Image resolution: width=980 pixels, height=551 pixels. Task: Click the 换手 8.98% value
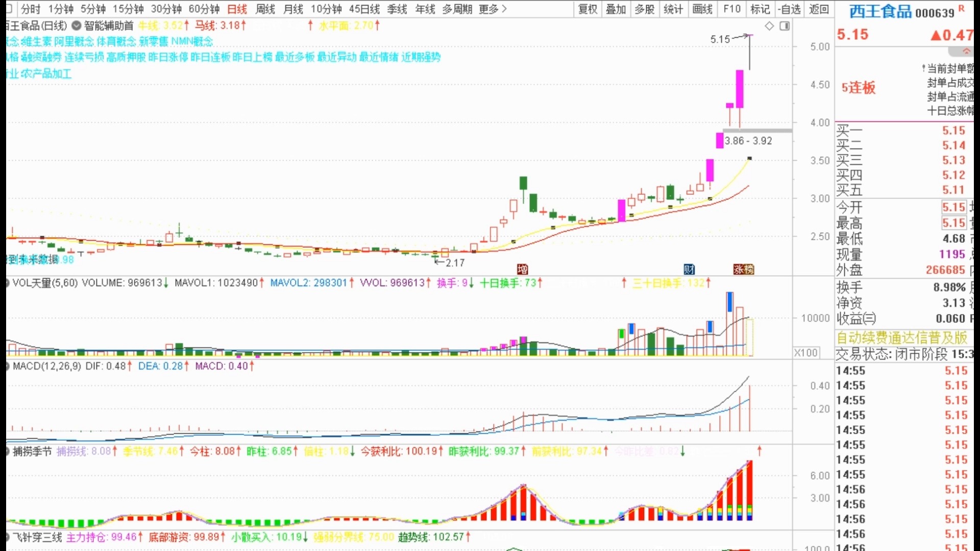(x=949, y=287)
